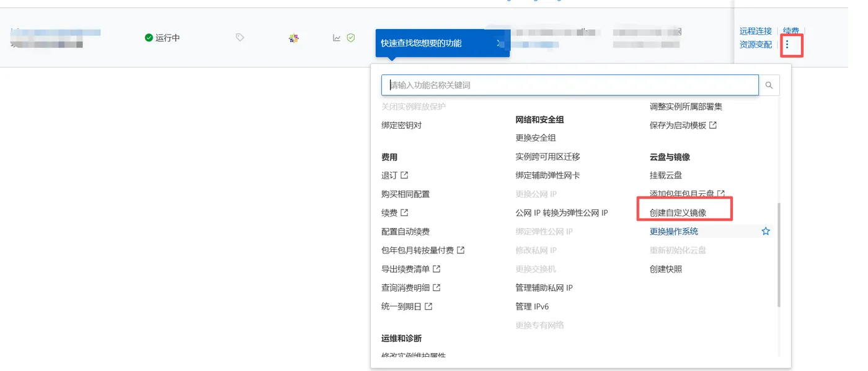Choose 挂载云盘 menu item

click(666, 175)
